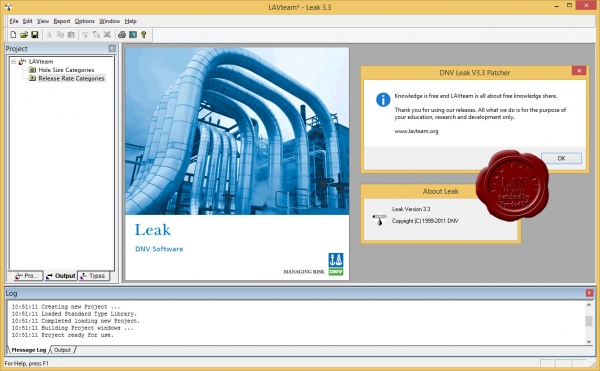This screenshot has width=600, height=371.
Task: Print using the printer toolbar icon
Action: coord(122,35)
